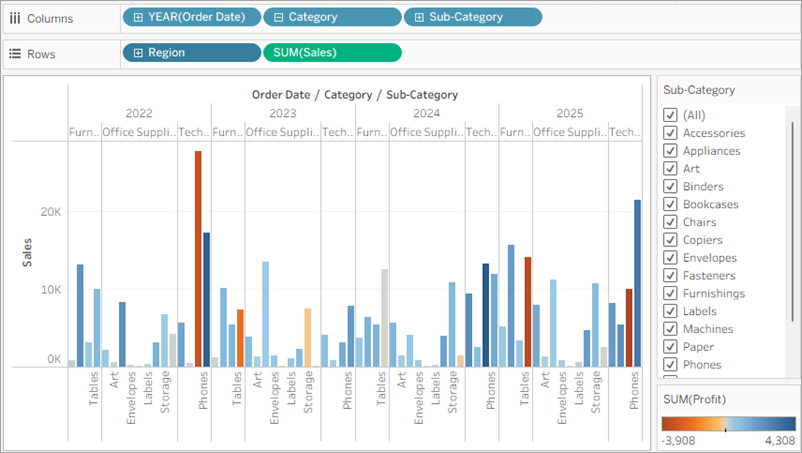Click the Rows shelf icon
The height and width of the screenshot is (453, 802).
[14, 53]
